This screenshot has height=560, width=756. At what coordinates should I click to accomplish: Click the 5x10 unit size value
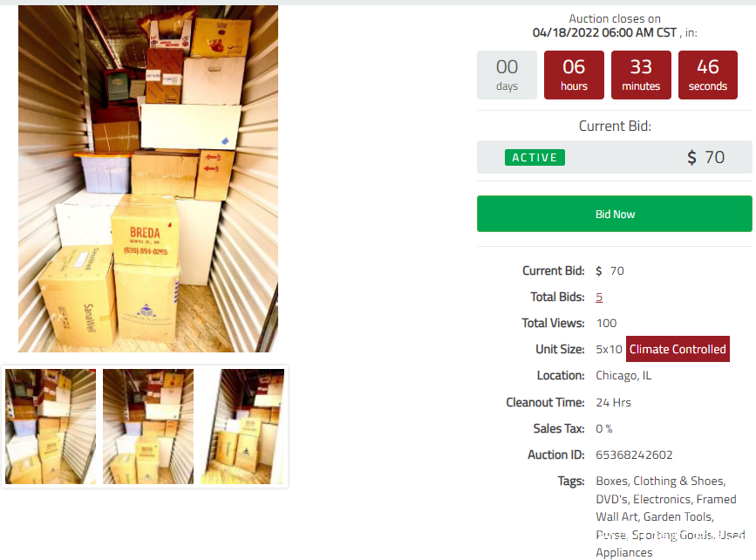pyautogui.click(x=609, y=349)
